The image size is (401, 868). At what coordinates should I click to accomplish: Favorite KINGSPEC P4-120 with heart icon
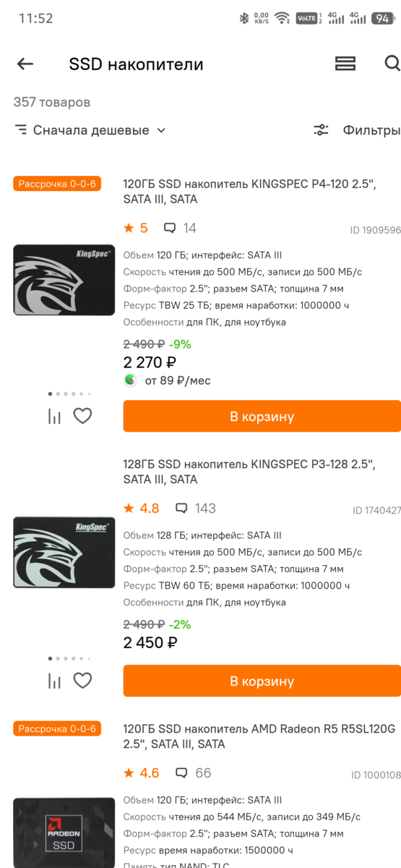coord(83,416)
